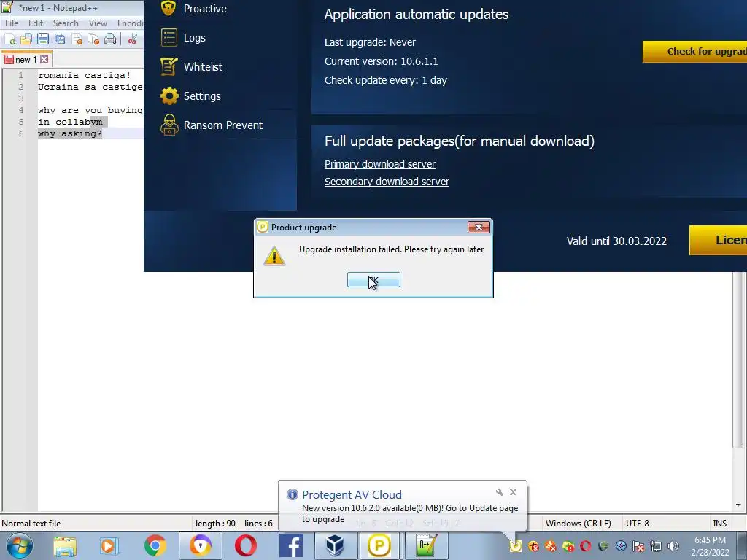Close the Product upgrade dialog
The image size is (747, 560).
click(x=479, y=227)
